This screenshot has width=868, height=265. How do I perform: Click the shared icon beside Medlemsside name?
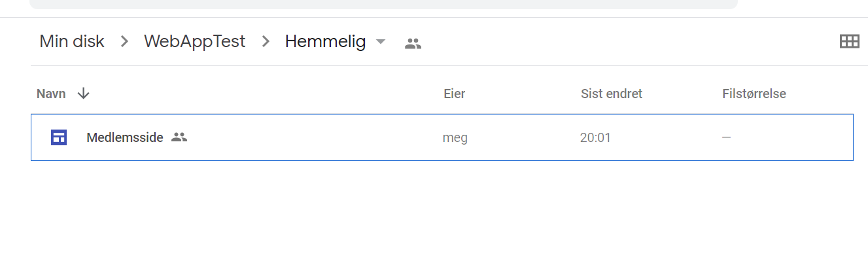tap(179, 137)
